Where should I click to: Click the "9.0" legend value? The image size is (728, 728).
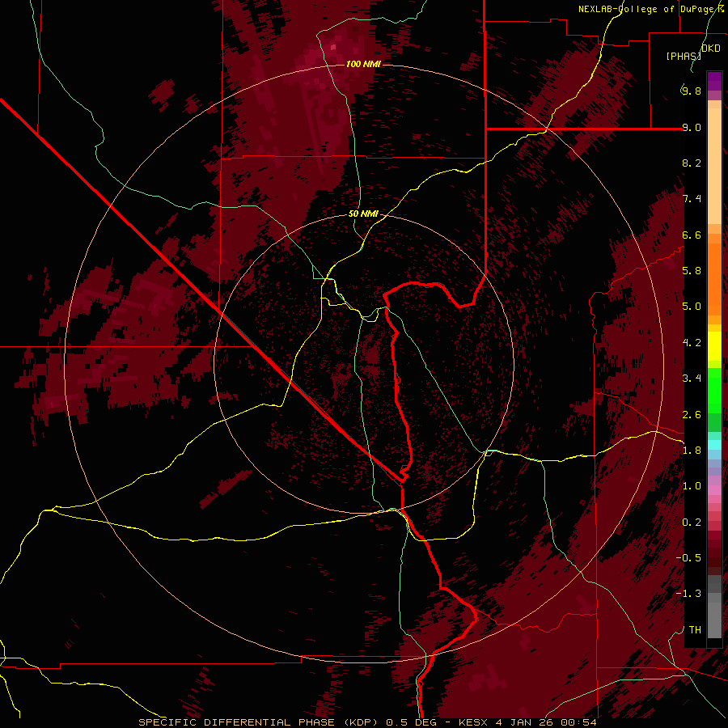692,127
